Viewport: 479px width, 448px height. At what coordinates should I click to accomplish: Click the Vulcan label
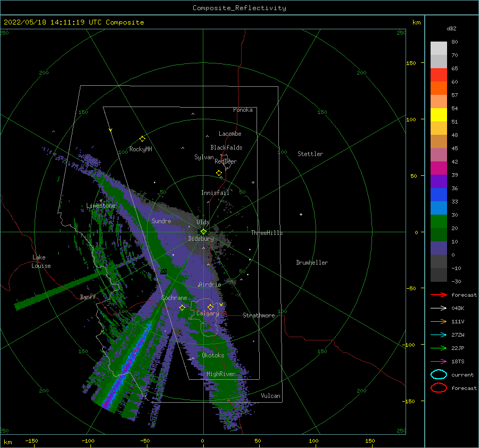[x=271, y=396]
